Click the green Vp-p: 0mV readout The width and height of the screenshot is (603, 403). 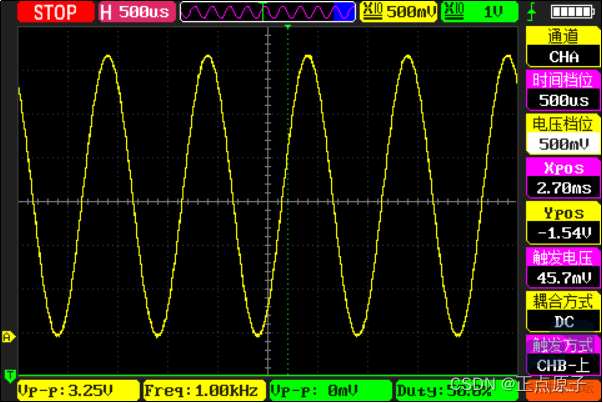(331, 391)
